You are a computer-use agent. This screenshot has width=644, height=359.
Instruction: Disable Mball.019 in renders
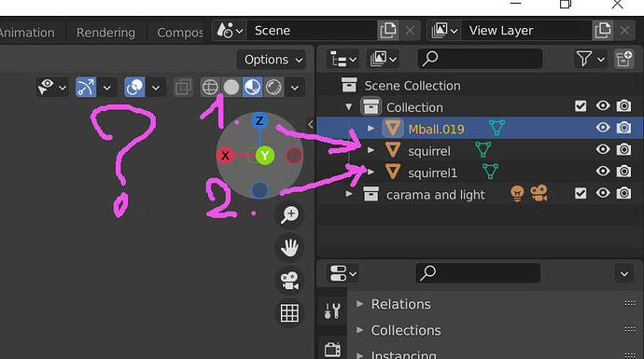(623, 128)
